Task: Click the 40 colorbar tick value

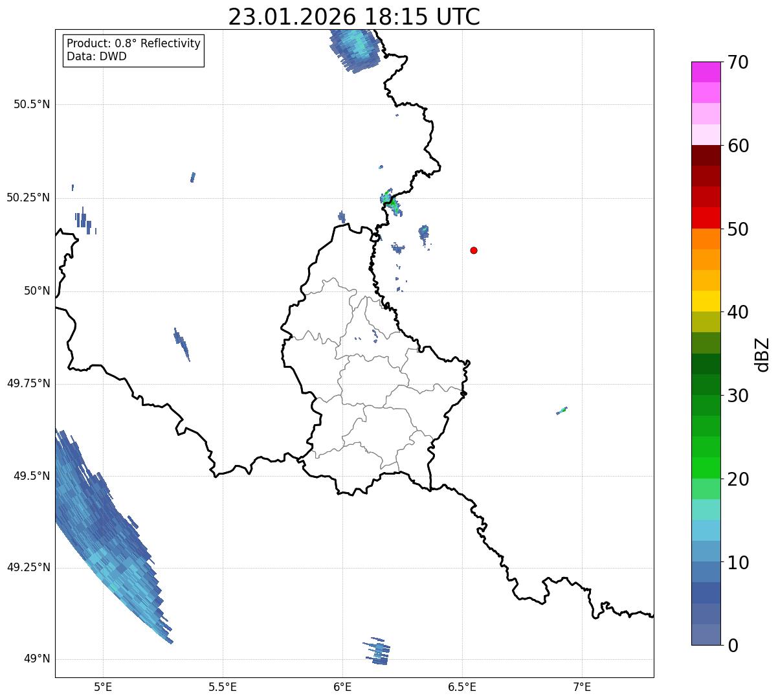Action: 738,312
